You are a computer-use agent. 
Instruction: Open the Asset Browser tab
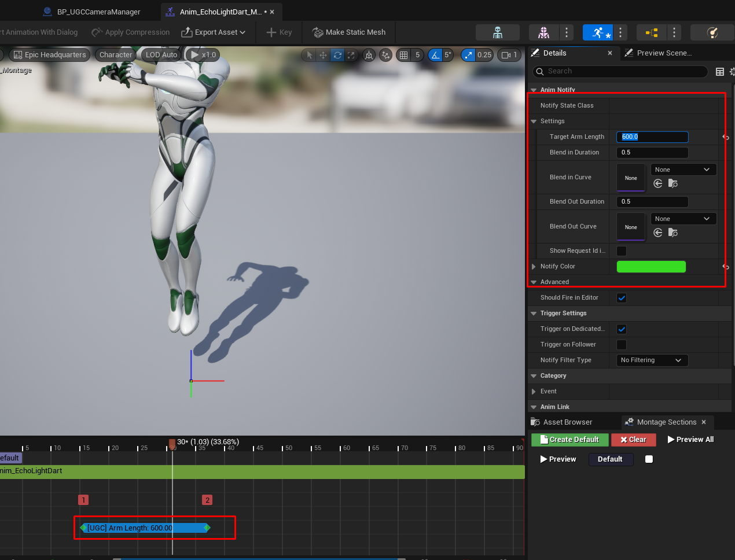point(567,422)
